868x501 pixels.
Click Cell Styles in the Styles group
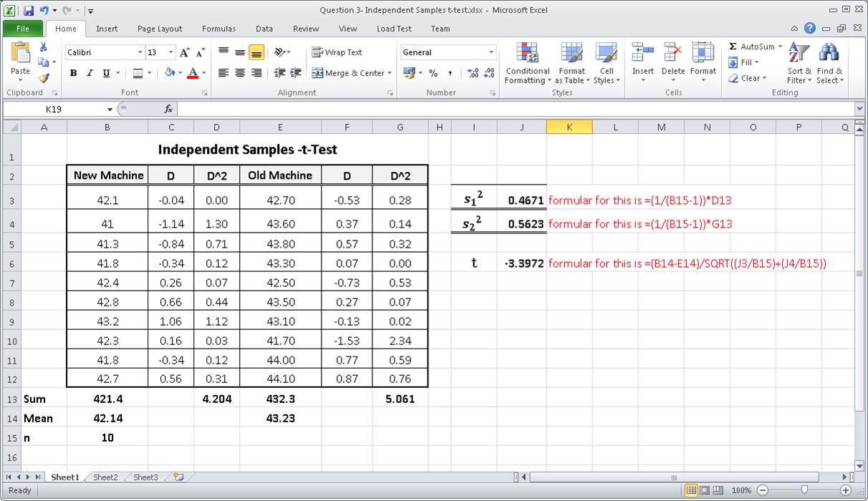[607, 64]
